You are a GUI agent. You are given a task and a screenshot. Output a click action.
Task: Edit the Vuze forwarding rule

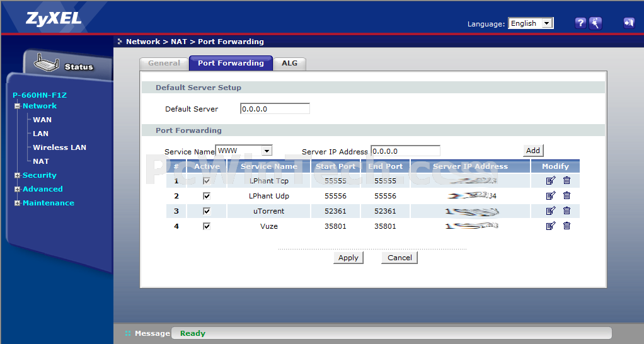pos(551,226)
